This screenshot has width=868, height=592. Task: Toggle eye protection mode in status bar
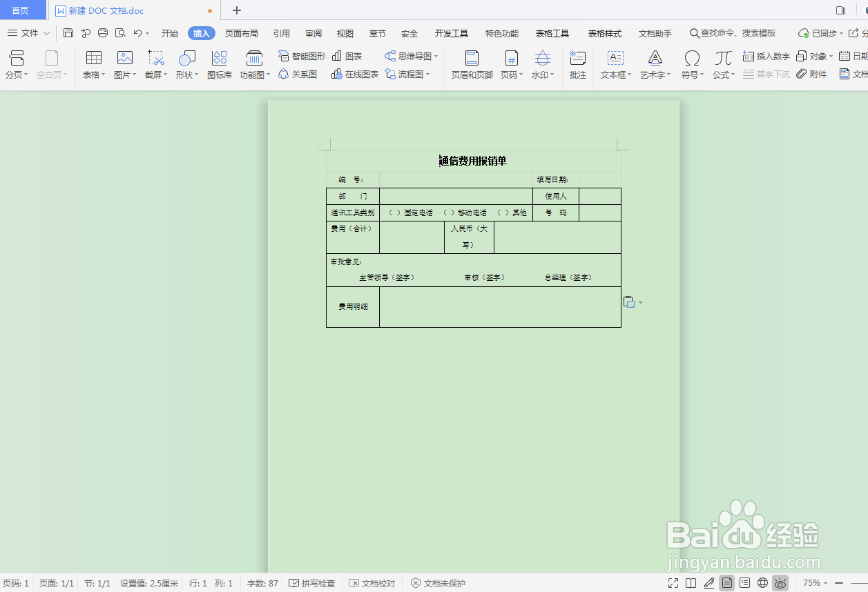(781, 583)
